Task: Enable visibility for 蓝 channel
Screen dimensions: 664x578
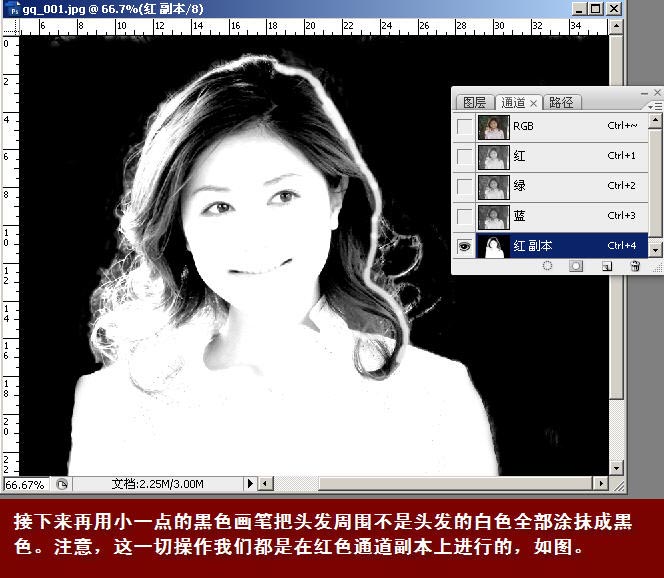Action: [x=464, y=216]
